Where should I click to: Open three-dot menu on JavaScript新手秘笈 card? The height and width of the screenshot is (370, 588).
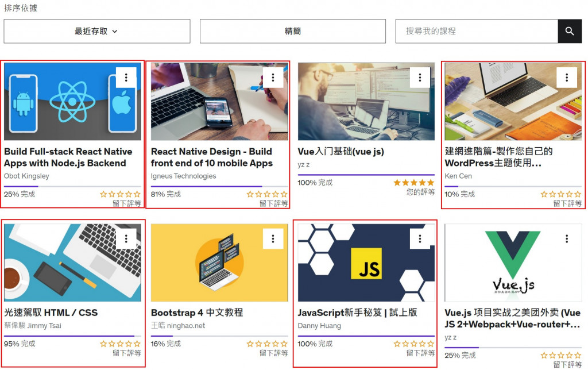[x=420, y=238]
